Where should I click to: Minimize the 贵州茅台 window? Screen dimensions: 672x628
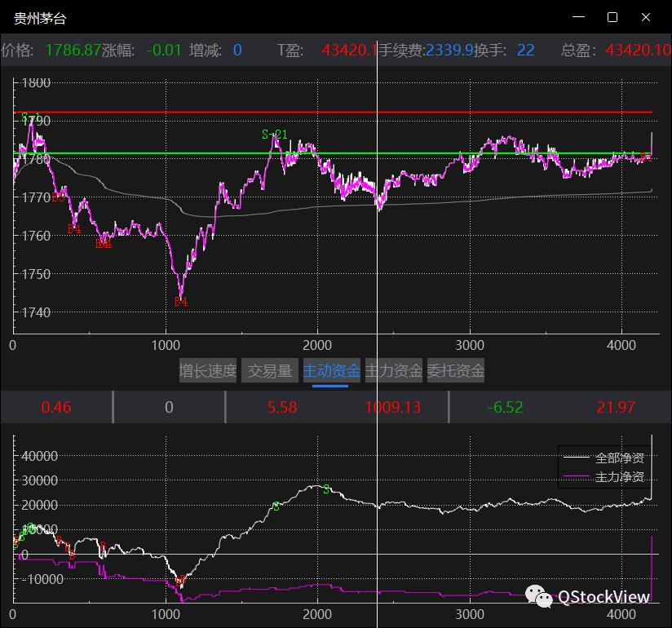point(579,17)
